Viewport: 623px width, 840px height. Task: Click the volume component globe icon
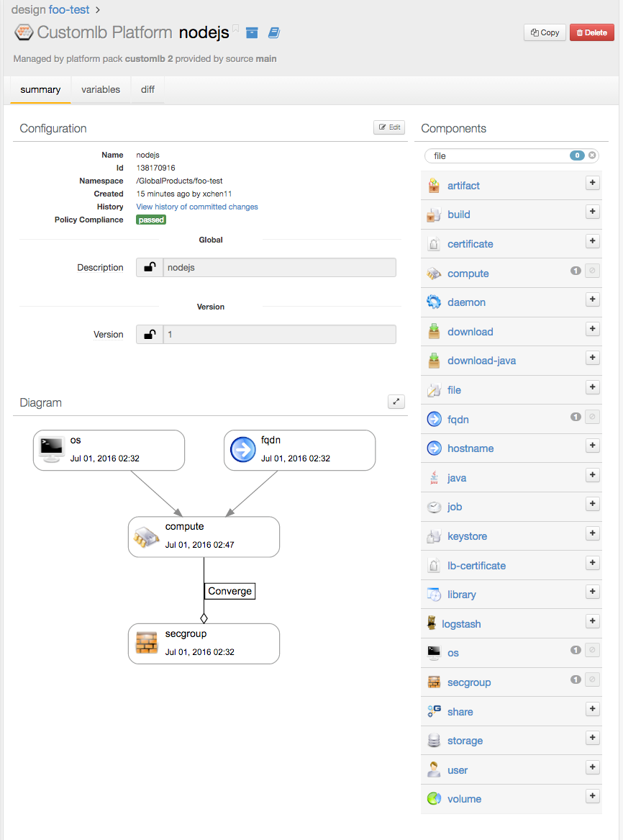pyautogui.click(x=433, y=798)
